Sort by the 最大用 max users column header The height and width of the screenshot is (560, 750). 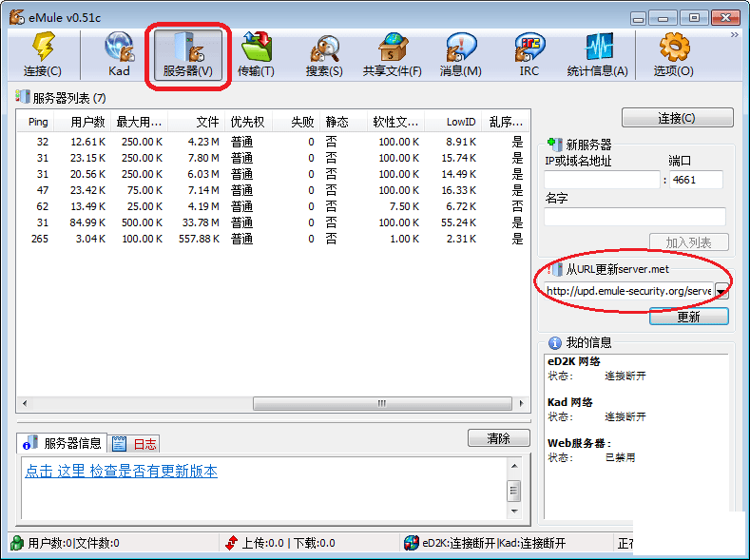tap(139, 122)
